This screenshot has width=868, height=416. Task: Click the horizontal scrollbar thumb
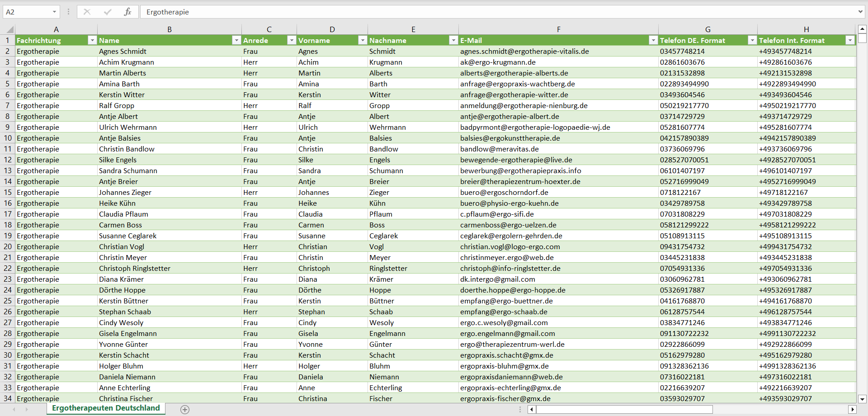point(624,409)
